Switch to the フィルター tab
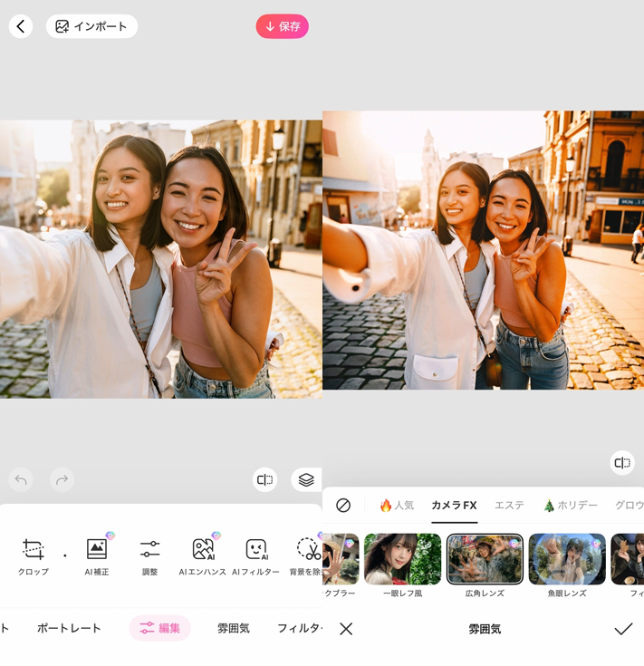This screenshot has width=644, height=666. [300, 628]
